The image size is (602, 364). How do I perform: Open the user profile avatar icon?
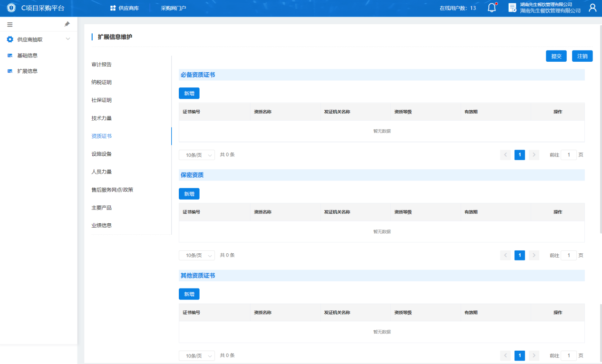pyautogui.click(x=592, y=8)
